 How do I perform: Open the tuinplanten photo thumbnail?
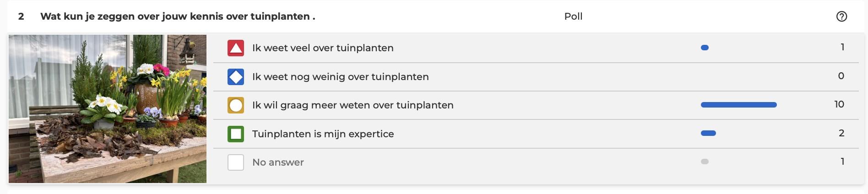(108, 109)
